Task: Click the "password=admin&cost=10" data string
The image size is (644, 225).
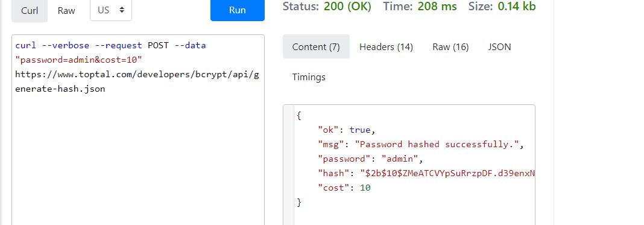Action: [x=78, y=60]
